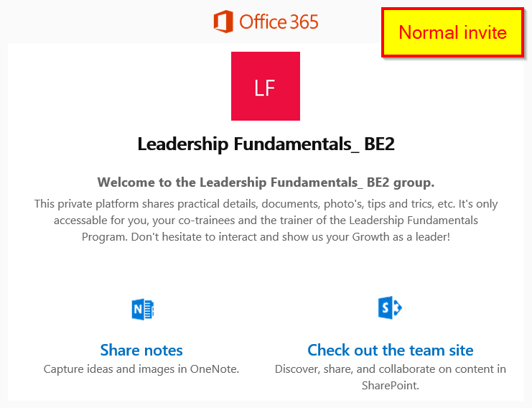Click the Office 365 logo icon
Image resolution: width=532 pixels, height=408 pixels.
(223, 22)
